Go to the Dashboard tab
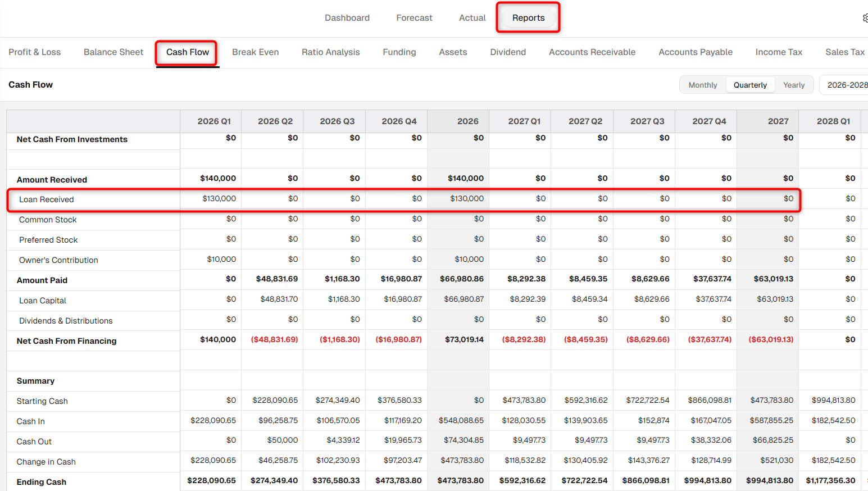The height and width of the screenshot is (491, 868). (x=347, y=18)
